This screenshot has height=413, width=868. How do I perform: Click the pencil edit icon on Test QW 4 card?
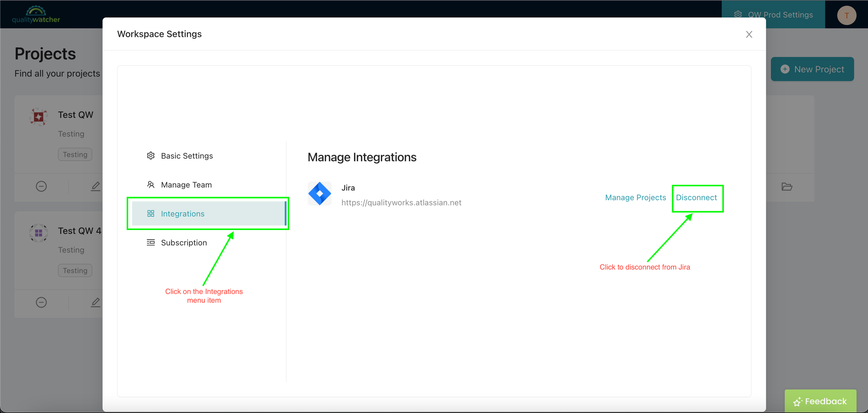click(x=96, y=302)
